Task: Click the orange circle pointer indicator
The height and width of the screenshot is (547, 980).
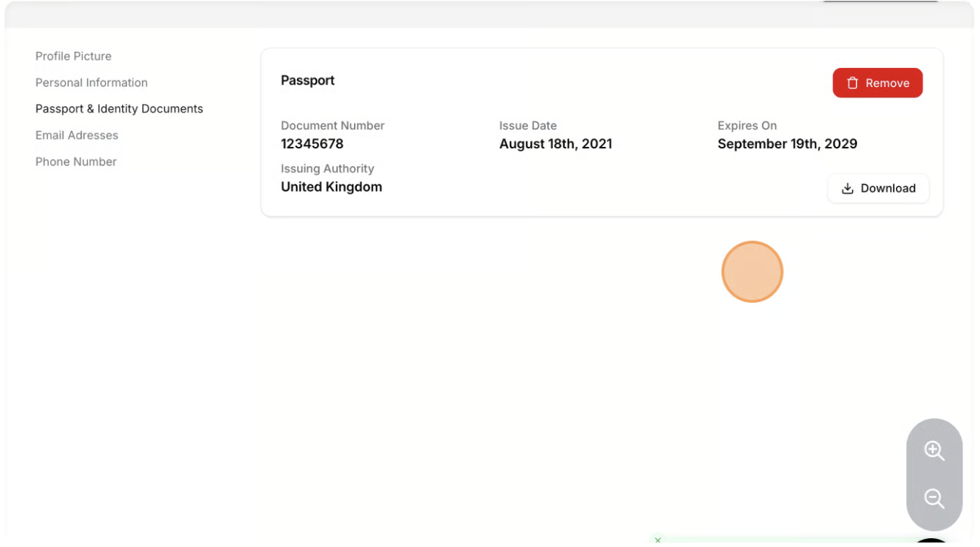Action: [x=752, y=272]
